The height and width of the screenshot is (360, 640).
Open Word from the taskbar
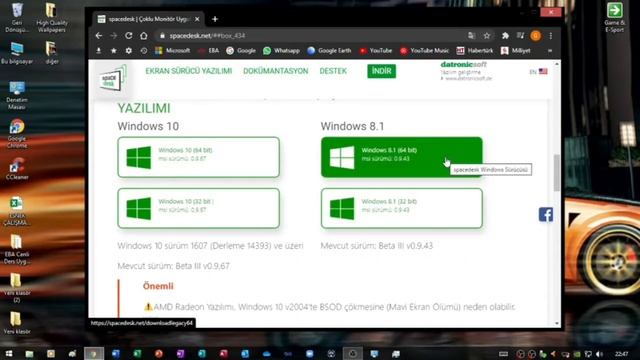(x=116, y=354)
